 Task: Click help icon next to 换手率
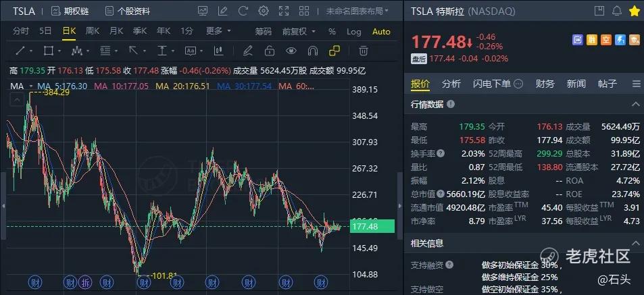click(441, 153)
